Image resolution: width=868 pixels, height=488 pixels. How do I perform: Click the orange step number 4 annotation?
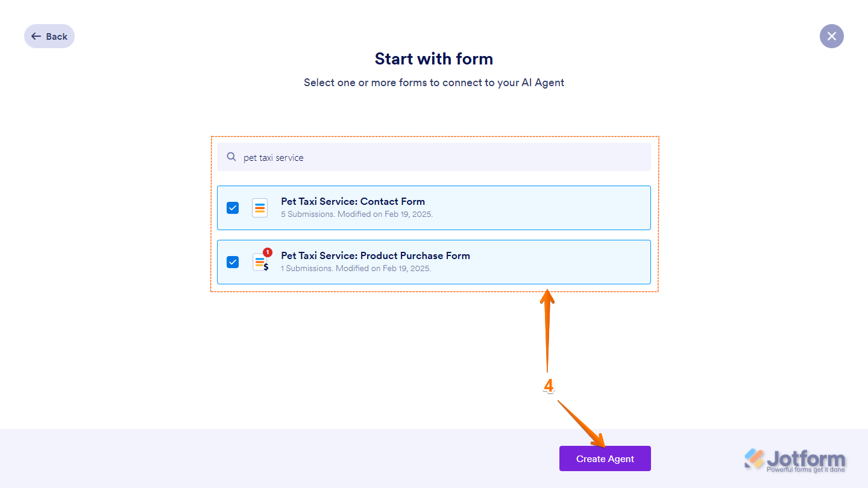click(x=549, y=386)
